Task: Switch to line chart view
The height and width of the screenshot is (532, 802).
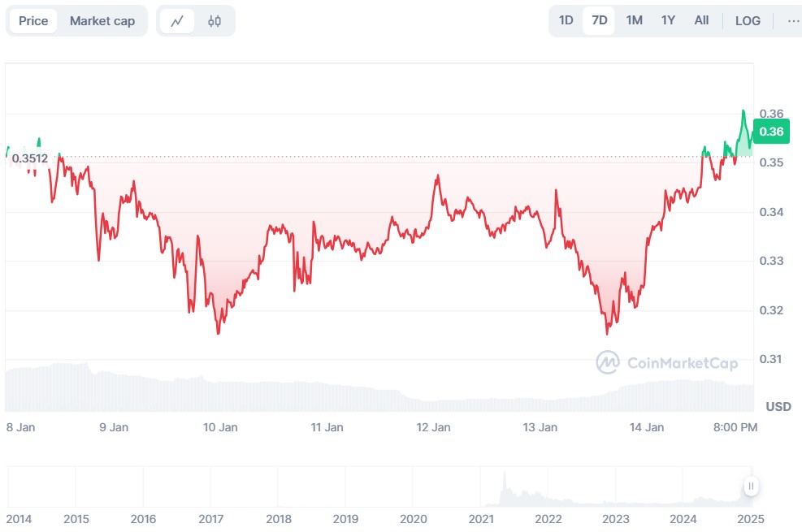Action: [x=177, y=21]
